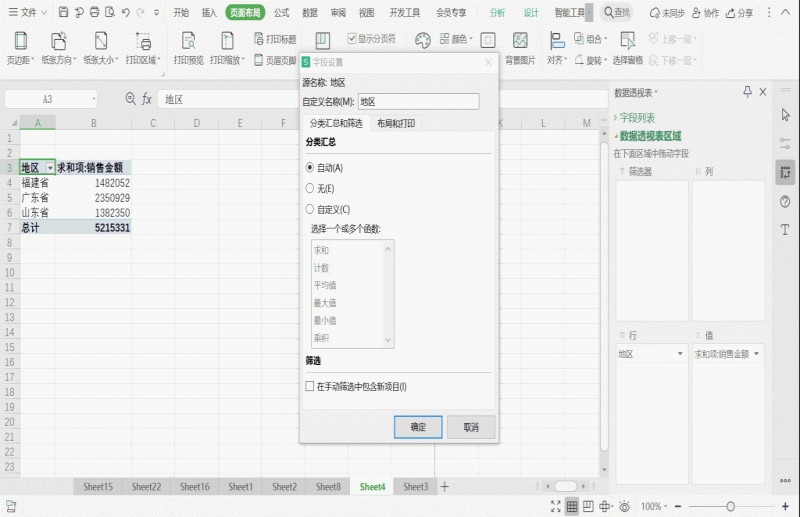
Task: Click the Print Preview icon (打印预览)
Action: click(x=188, y=48)
